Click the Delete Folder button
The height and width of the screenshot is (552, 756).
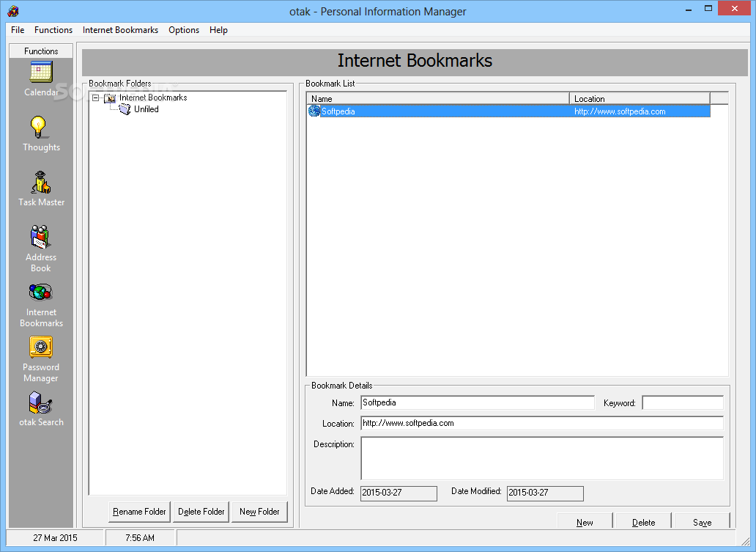[x=201, y=512]
